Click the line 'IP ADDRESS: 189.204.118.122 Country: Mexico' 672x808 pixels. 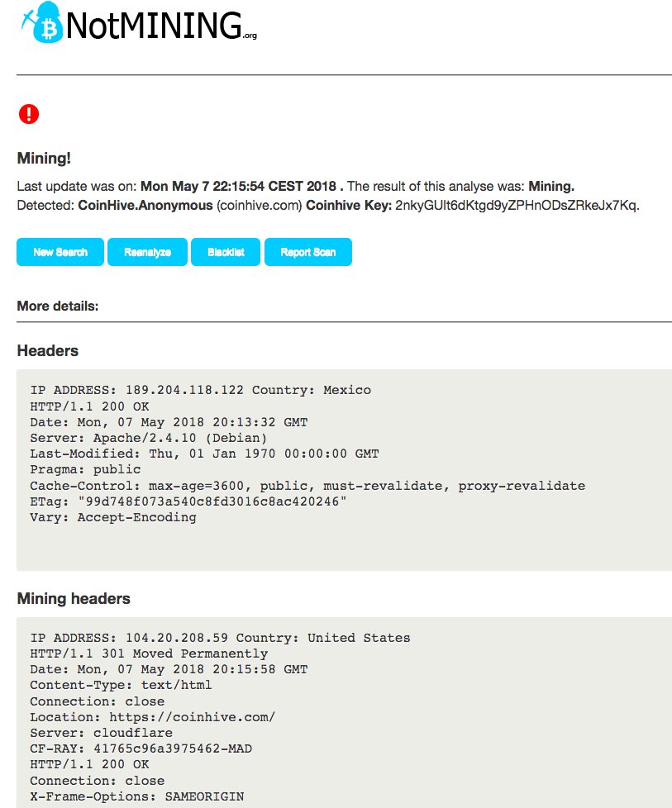click(x=201, y=390)
